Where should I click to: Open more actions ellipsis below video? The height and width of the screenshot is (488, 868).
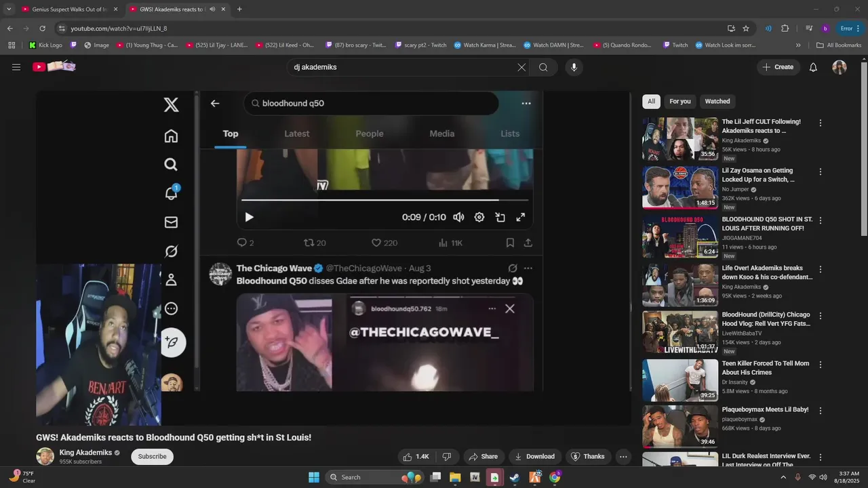click(623, 457)
